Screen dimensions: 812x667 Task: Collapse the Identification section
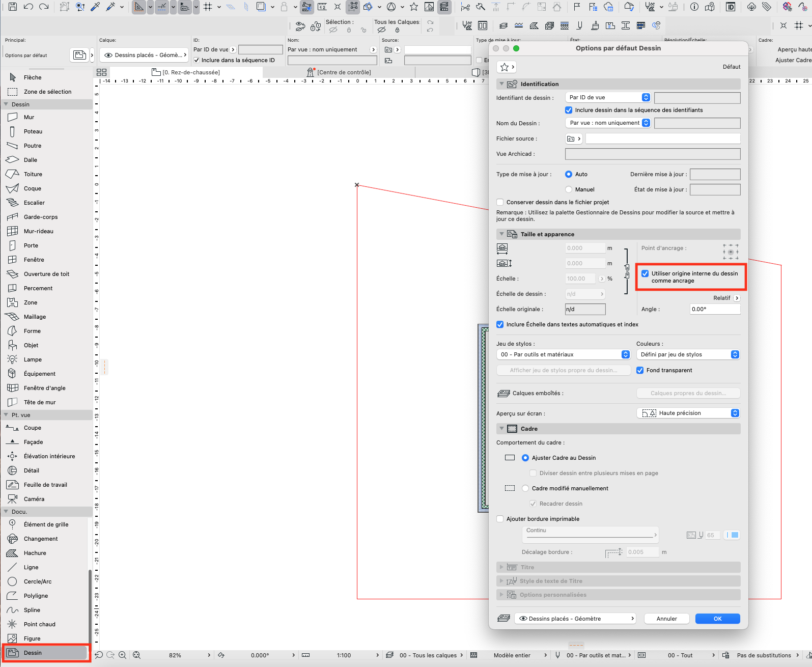coord(502,84)
